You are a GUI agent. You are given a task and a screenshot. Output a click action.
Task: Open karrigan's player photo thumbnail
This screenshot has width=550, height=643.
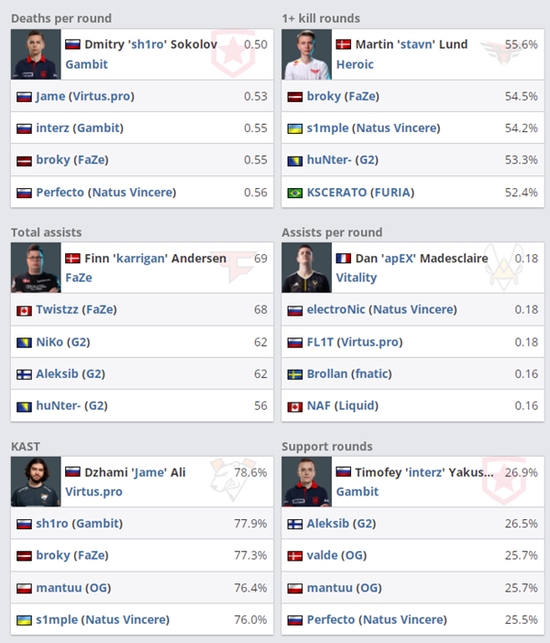point(36,267)
